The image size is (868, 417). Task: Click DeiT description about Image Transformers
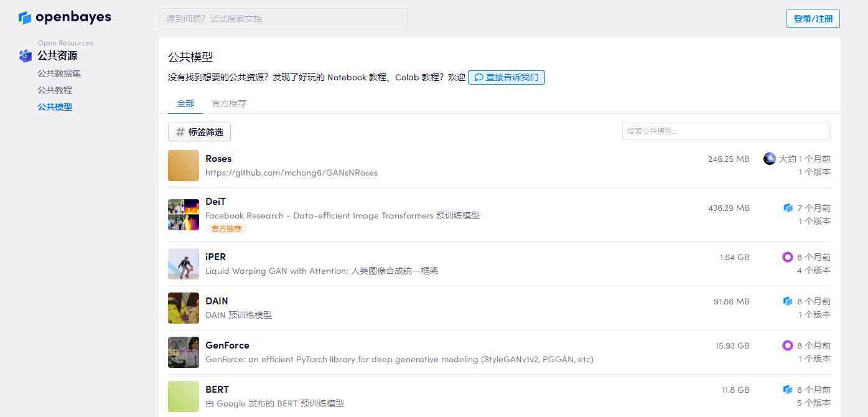click(x=342, y=215)
